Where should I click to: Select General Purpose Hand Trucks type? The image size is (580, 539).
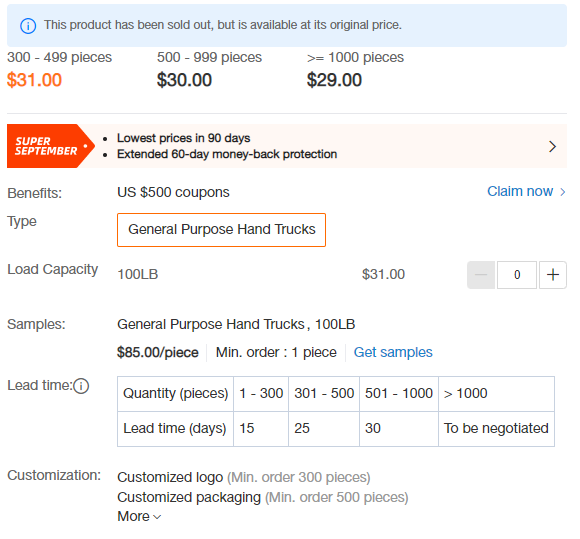point(222,230)
